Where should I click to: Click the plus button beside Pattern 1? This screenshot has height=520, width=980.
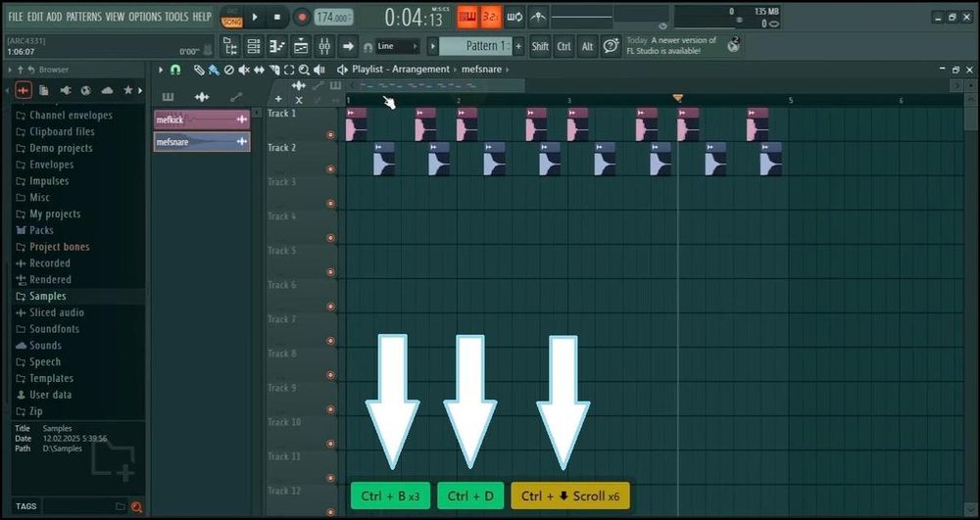click(x=518, y=46)
